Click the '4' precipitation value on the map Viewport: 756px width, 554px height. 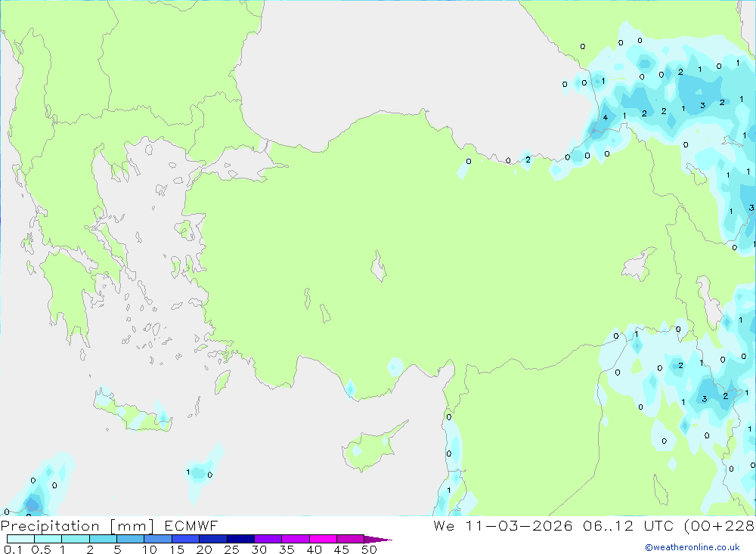(605, 118)
